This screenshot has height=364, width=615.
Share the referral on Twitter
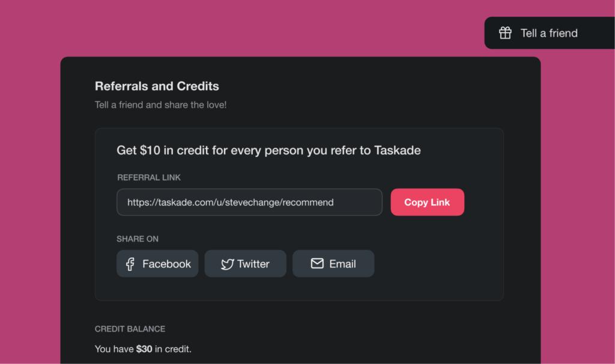coord(245,264)
